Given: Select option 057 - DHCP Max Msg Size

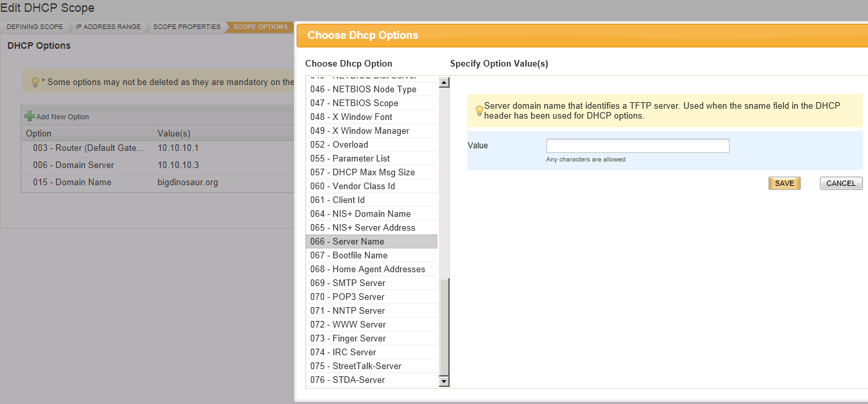Looking at the screenshot, I should [372, 172].
